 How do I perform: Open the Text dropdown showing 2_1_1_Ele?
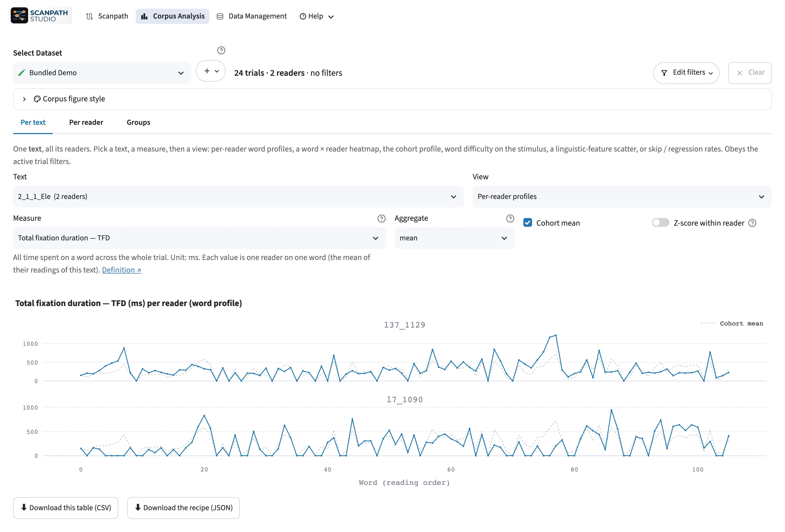(238, 197)
